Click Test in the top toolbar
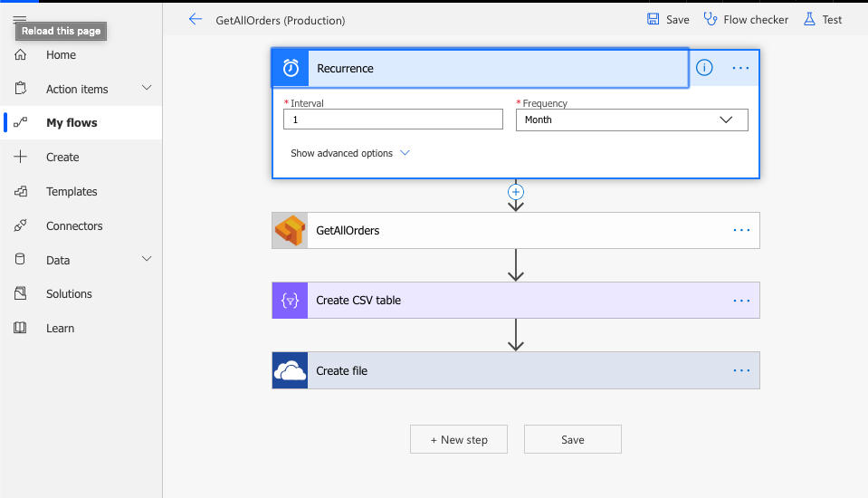This screenshot has width=868, height=498. [x=823, y=19]
